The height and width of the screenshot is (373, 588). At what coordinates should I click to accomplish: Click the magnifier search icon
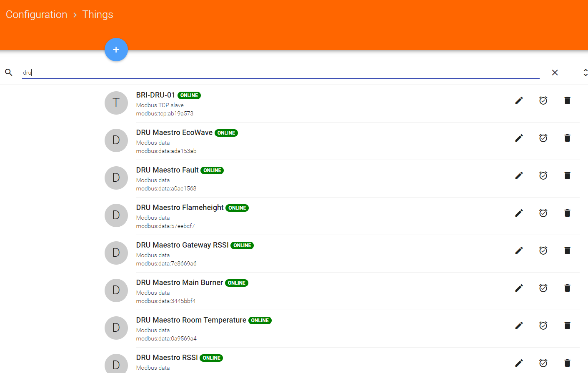(x=9, y=73)
